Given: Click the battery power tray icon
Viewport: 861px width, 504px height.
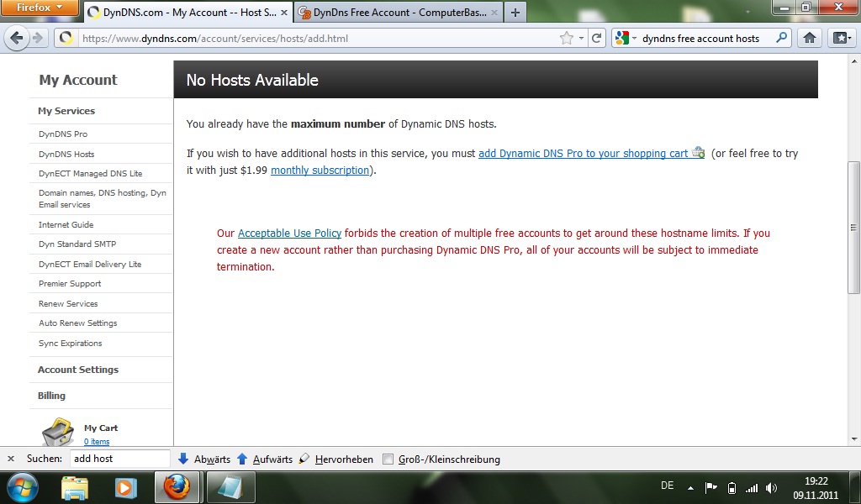Looking at the screenshot, I should coord(732,487).
